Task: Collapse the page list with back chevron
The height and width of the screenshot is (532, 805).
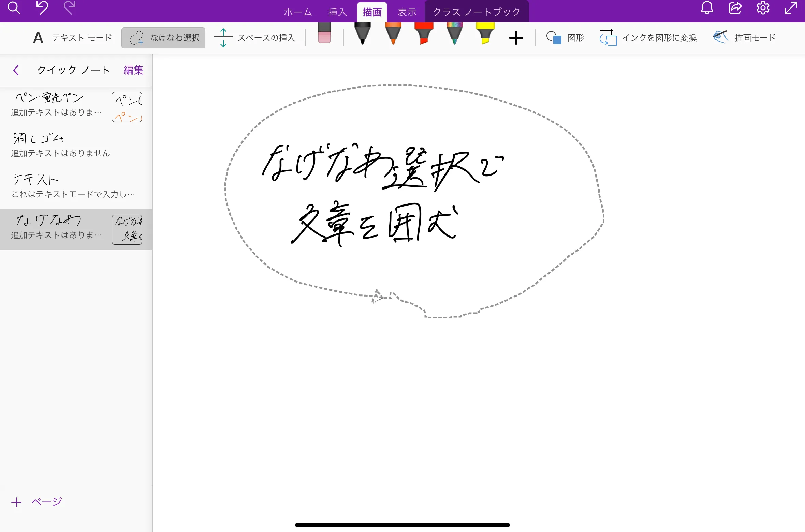Action: click(x=16, y=70)
